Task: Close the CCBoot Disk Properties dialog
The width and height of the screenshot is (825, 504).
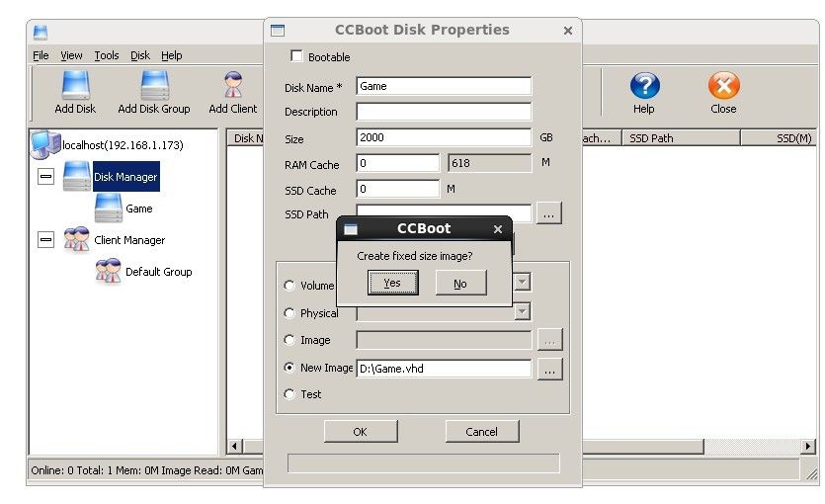Action: pyautogui.click(x=568, y=31)
